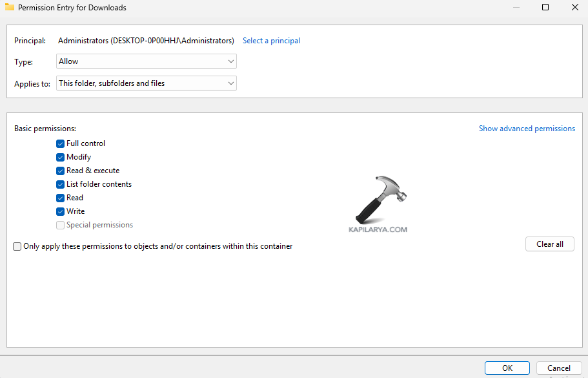588x378 pixels.
Task: Uncheck the Read permission checkbox
Action: point(61,198)
